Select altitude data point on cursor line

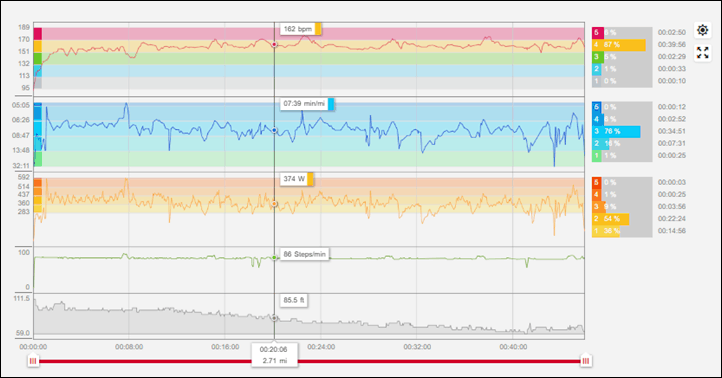click(x=274, y=318)
